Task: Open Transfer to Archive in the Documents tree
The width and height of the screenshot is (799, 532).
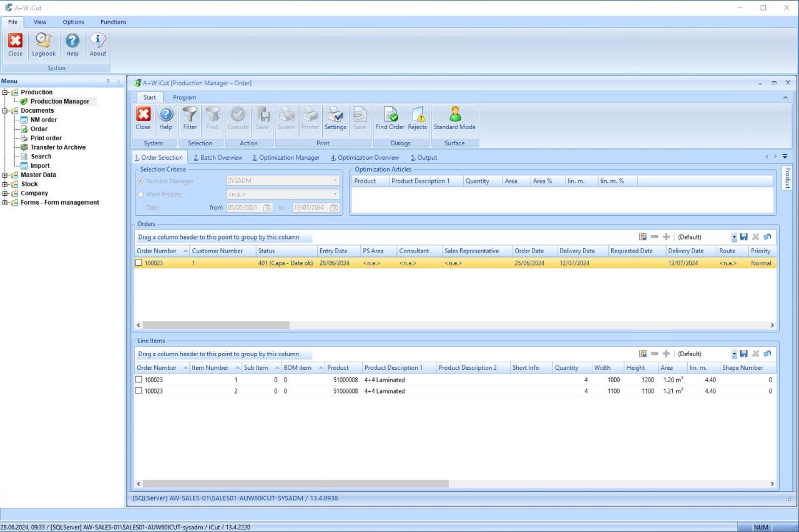Action: click(58, 147)
